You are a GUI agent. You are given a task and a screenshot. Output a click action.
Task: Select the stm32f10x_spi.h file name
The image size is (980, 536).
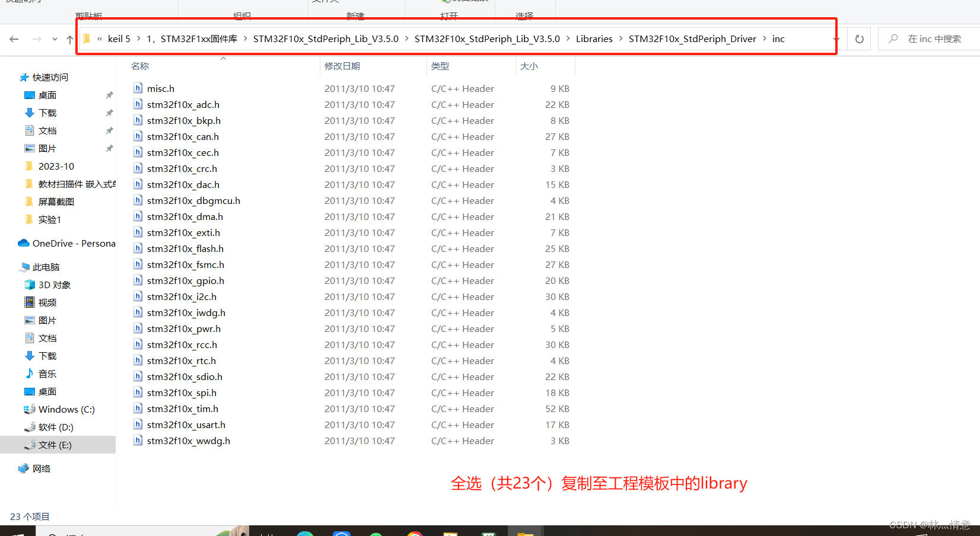[182, 393]
